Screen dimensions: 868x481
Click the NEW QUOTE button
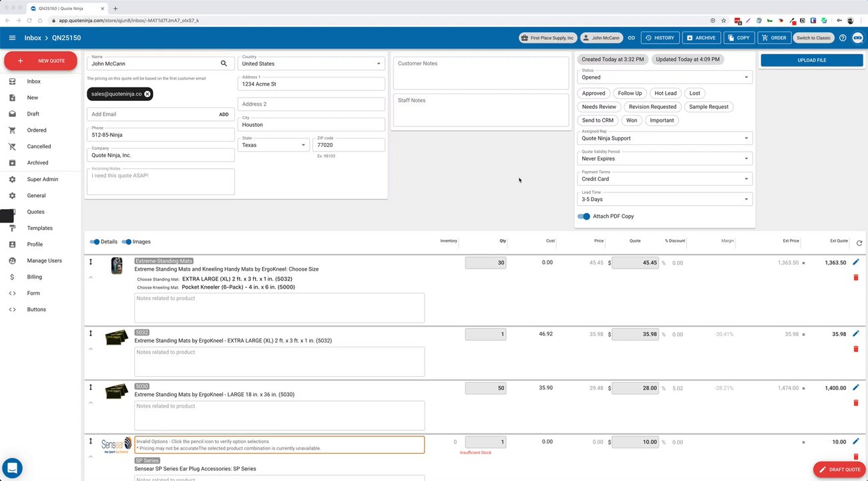click(x=41, y=61)
